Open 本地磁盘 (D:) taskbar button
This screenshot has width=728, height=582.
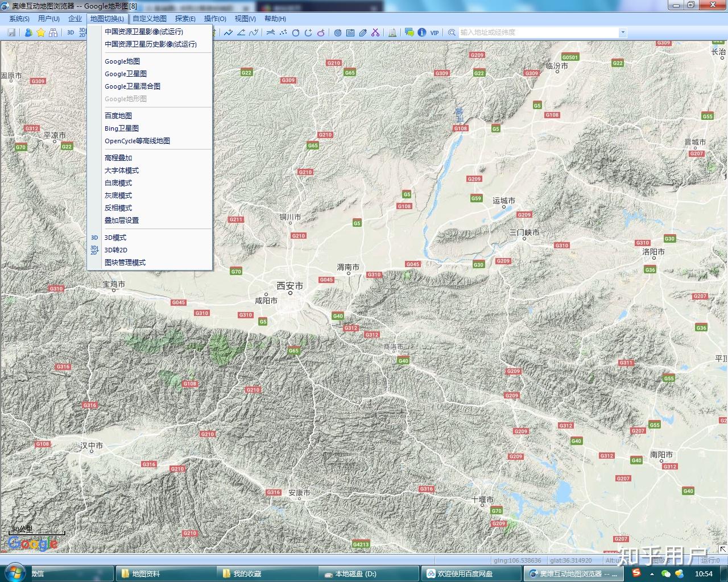pos(368,573)
